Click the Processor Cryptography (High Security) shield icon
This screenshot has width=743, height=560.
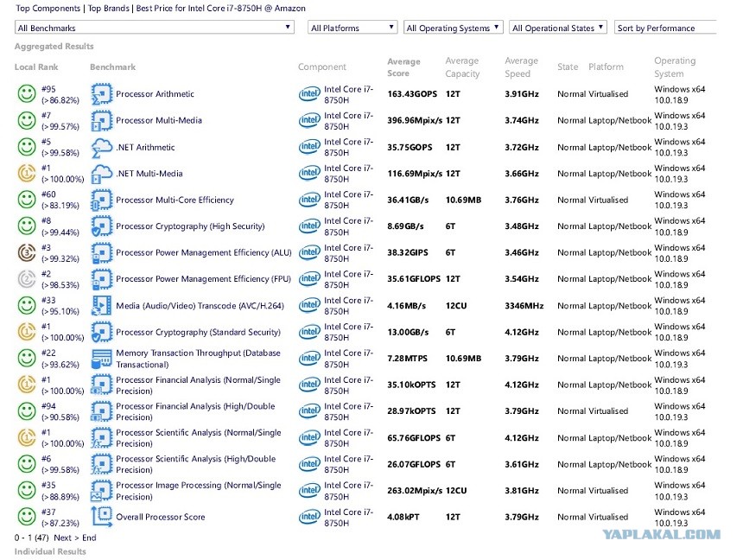[101, 226]
